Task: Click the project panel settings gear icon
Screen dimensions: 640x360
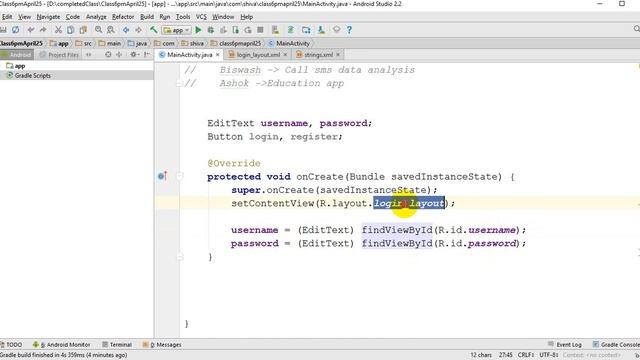Action: point(133,55)
